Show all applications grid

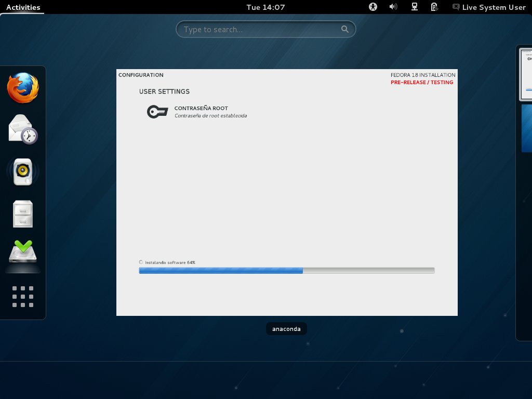(x=23, y=297)
